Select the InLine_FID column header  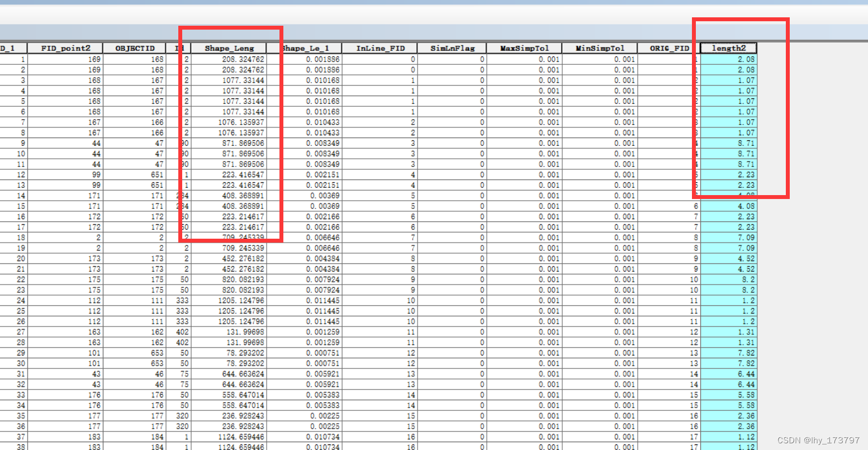pyautogui.click(x=380, y=48)
